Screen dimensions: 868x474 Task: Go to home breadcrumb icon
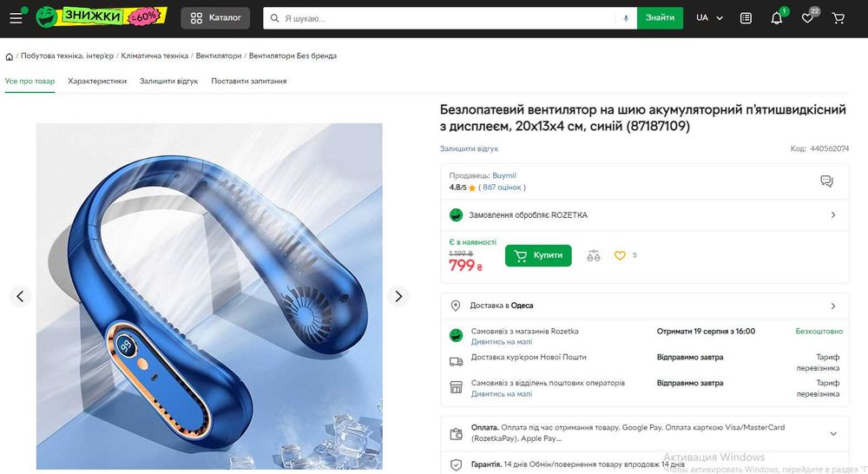point(10,56)
